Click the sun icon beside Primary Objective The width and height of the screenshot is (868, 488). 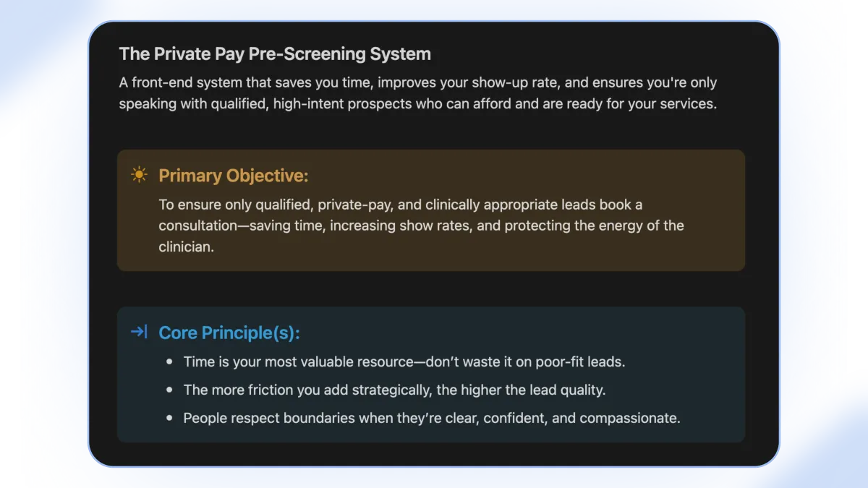point(139,175)
